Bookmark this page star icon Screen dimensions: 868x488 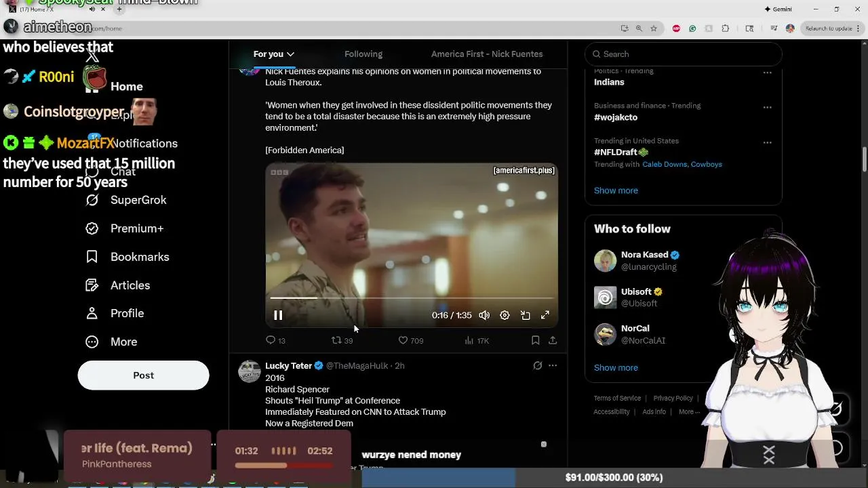click(x=654, y=28)
